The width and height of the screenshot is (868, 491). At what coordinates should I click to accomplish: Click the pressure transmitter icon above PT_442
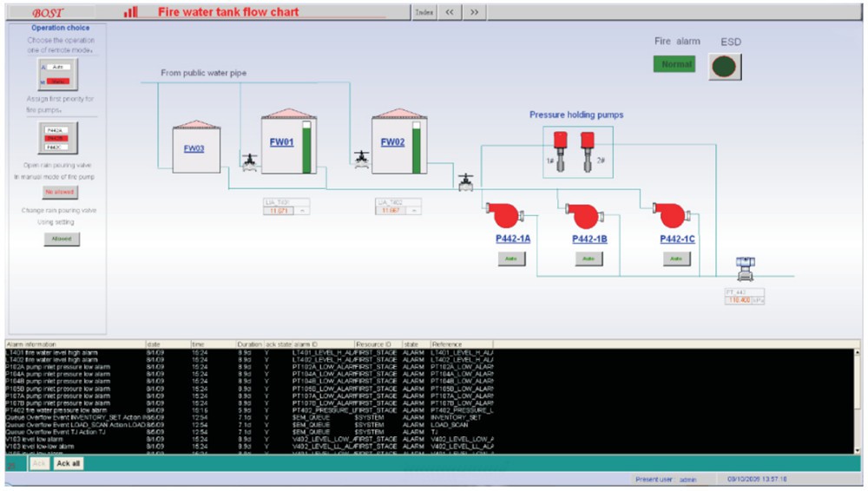click(744, 268)
